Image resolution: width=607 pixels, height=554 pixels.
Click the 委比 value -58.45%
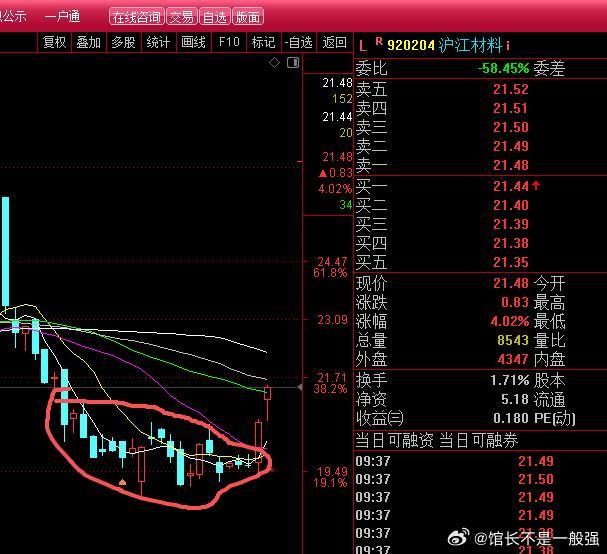(x=503, y=69)
